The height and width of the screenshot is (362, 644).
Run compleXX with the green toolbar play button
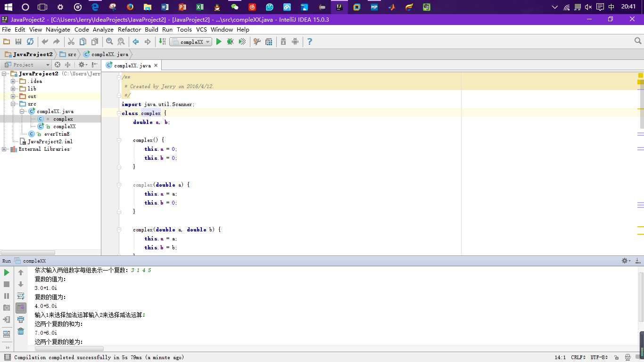tap(219, 41)
